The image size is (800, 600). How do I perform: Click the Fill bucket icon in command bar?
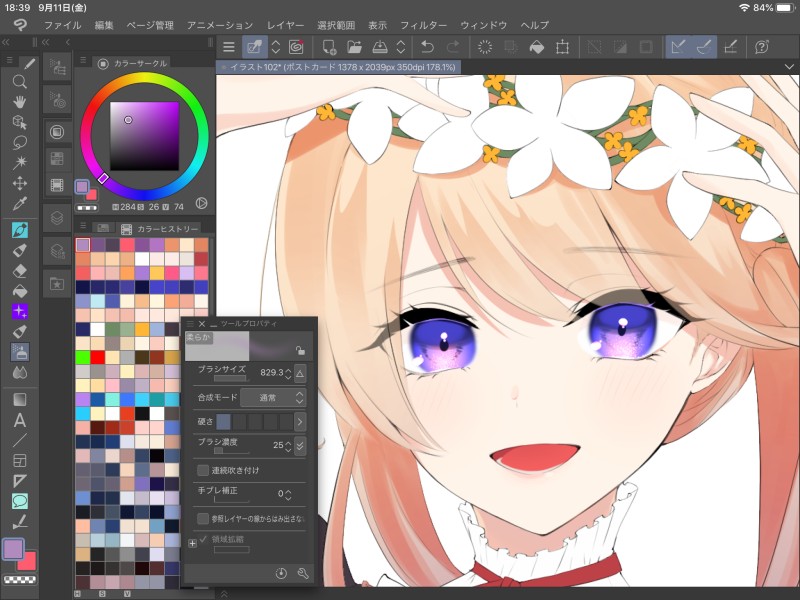tap(537, 47)
